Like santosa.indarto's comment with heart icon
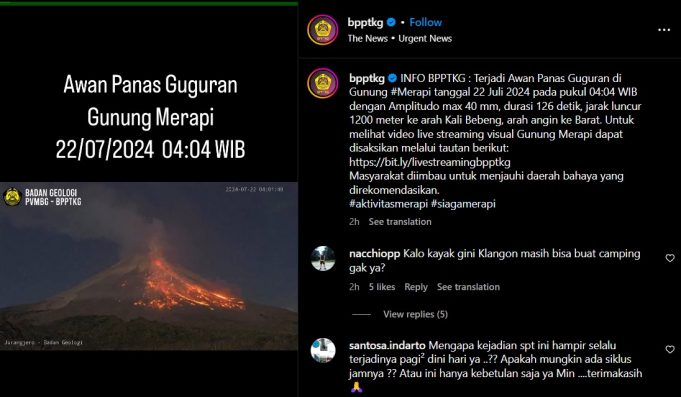Screen dimensions: 681x397 click(x=670, y=349)
